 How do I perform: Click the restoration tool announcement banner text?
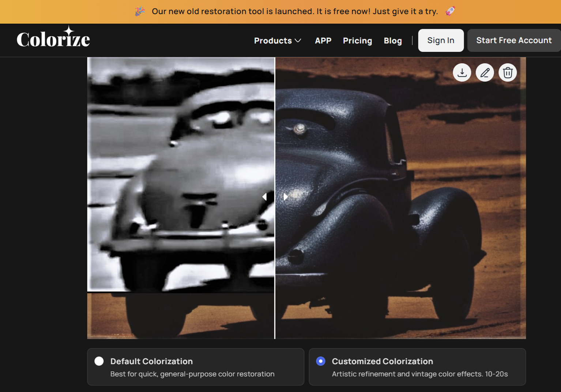coord(295,11)
